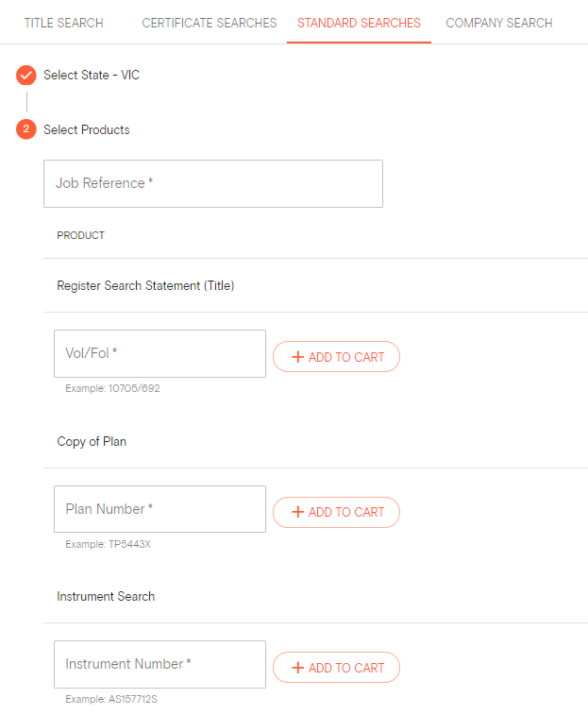
Task: Select the Standard Searches tab
Action: [x=359, y=23]
